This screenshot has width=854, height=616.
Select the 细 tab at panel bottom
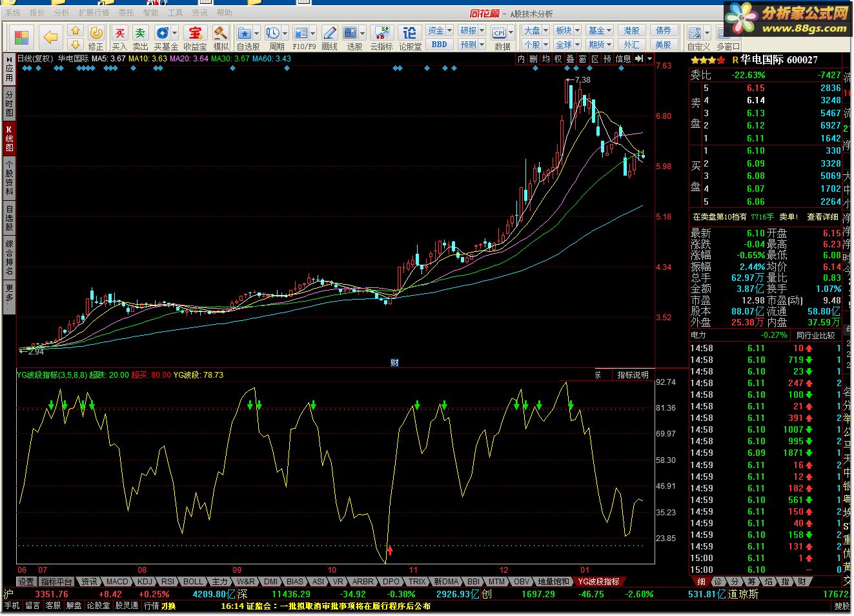pos(701,582)
